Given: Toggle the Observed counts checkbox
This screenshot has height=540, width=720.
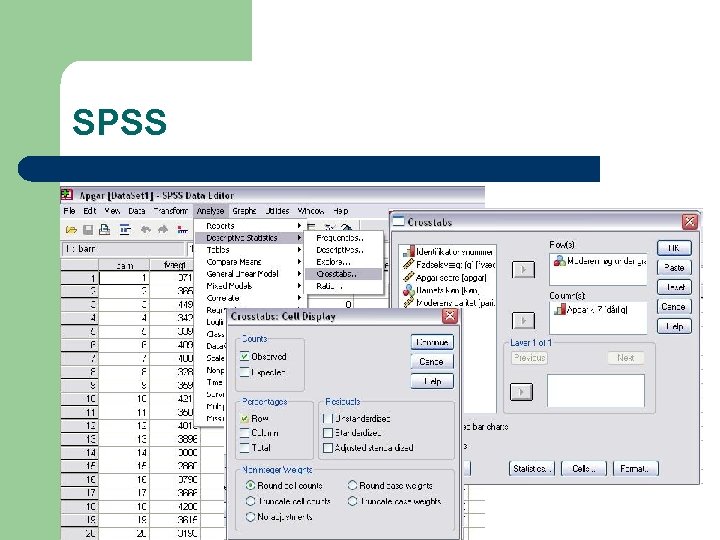Looking at the screenshot, I should point(244,356).
